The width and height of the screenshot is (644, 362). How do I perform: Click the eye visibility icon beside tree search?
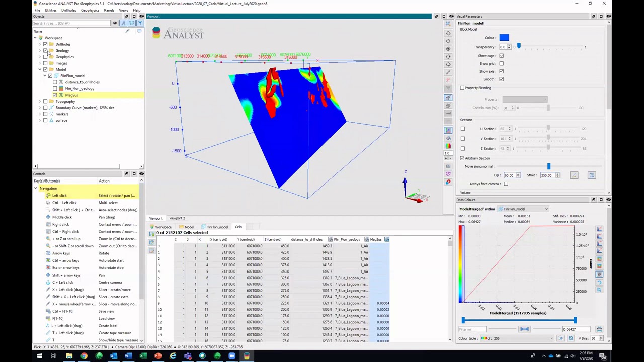pos(115,23)
